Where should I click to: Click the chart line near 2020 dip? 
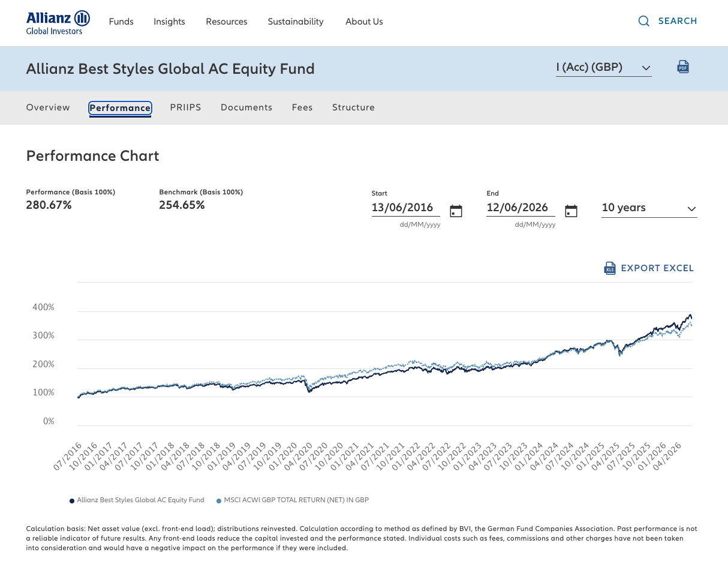(309, 391)
